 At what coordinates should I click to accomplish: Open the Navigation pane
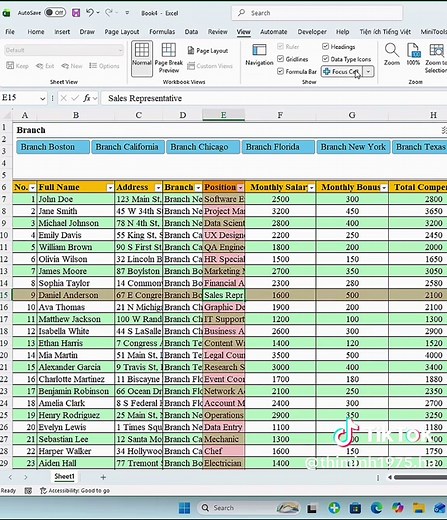pos(259,55)
